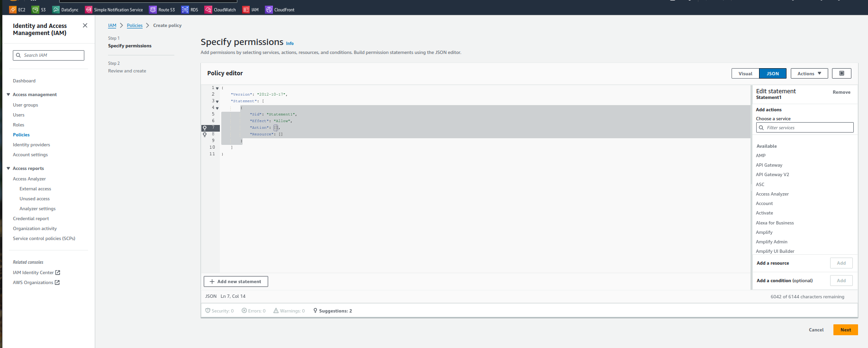Go to the Policies breadcrumb link

135,26
